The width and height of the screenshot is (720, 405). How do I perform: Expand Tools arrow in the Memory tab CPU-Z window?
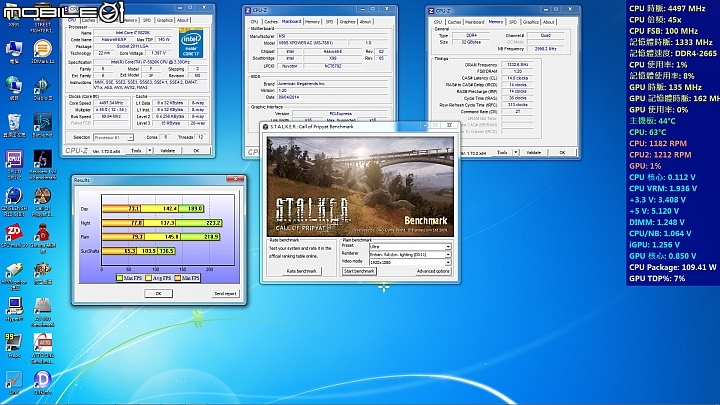click(x=516, y=152)
